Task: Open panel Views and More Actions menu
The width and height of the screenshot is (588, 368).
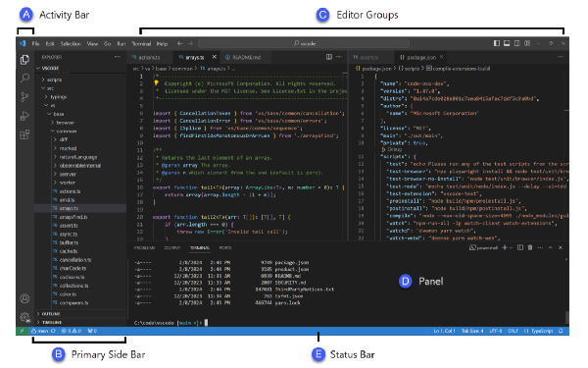Action: coord(540,247)
